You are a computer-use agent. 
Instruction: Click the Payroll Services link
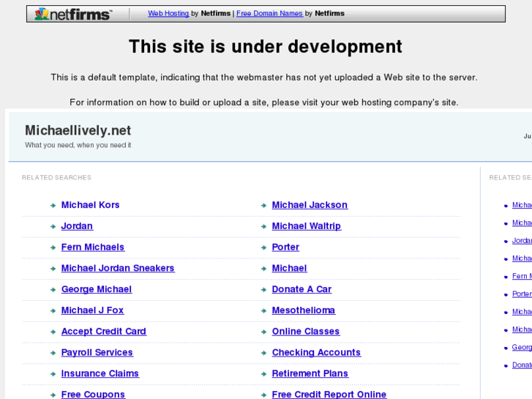point(97,352)
